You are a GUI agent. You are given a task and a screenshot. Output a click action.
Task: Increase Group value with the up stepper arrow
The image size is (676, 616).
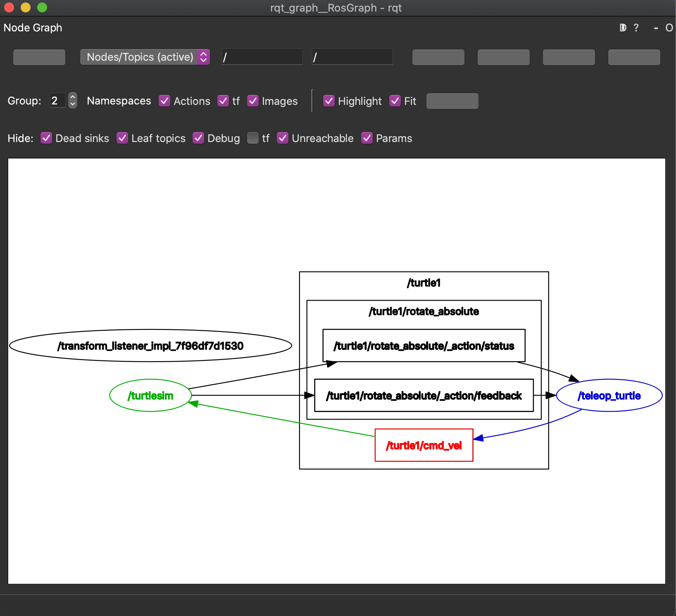click(72, 97)
